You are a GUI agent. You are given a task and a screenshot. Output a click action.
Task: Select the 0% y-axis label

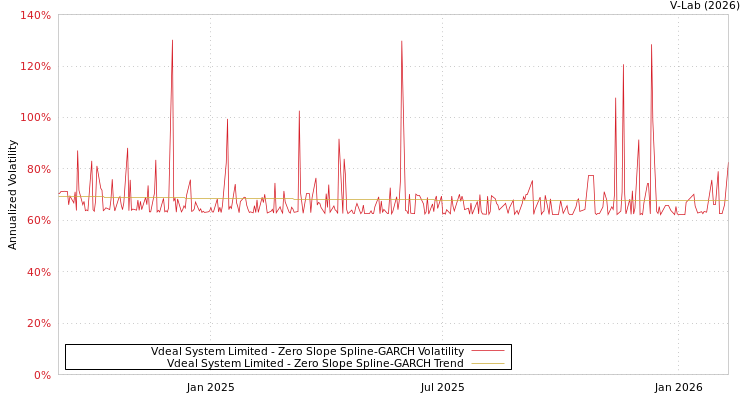tap(42, 375)
